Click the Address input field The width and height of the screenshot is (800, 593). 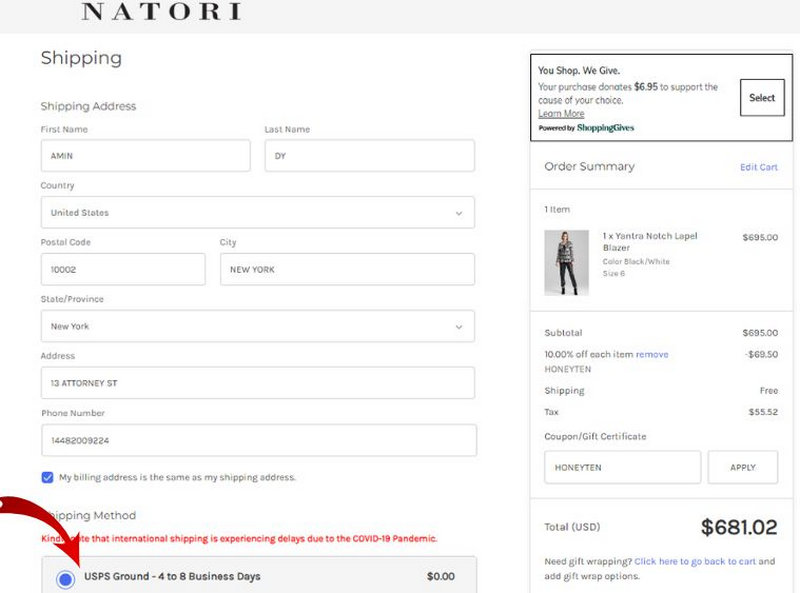(257, 383)
